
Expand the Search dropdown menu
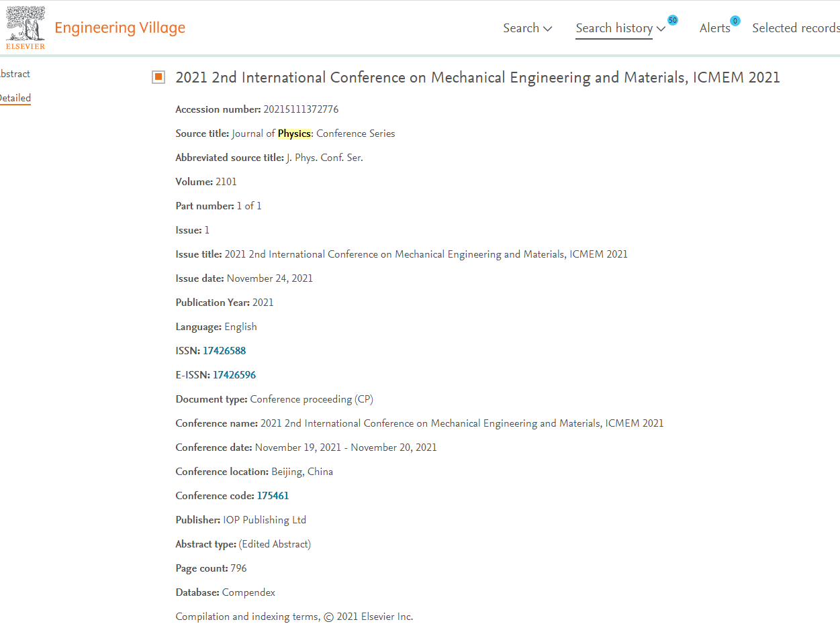point(528,28)
